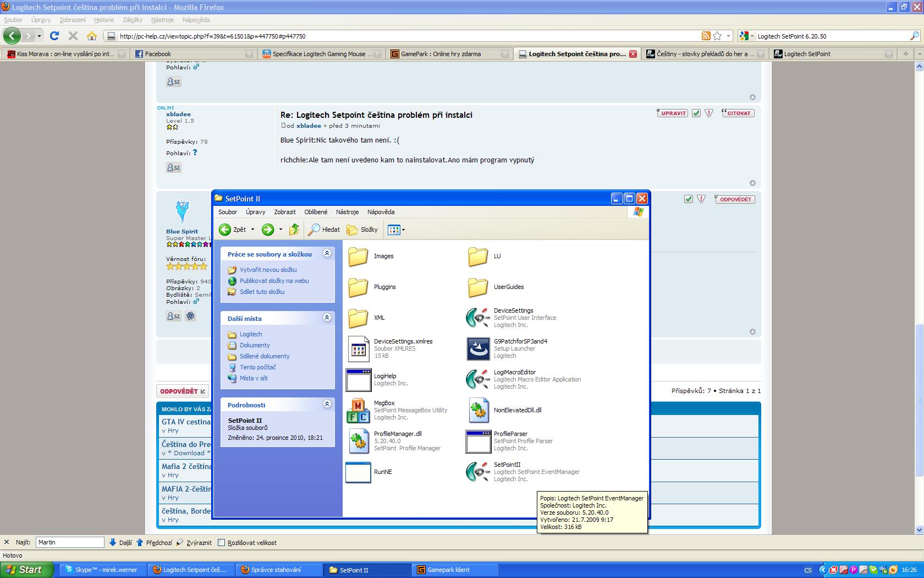Viewport: 924px width, 578px height.
Task: Open the LU folder
Action: point(478,256)
